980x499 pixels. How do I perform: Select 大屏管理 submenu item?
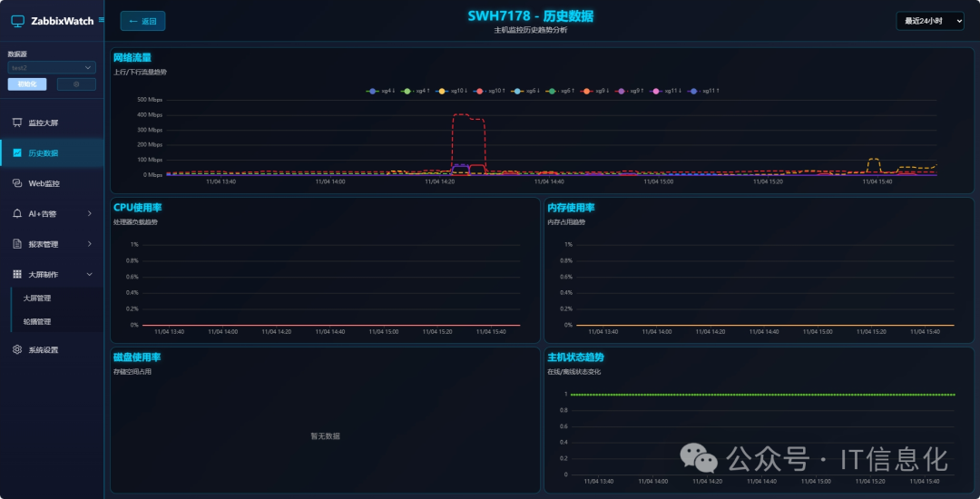tap(37, 298)
